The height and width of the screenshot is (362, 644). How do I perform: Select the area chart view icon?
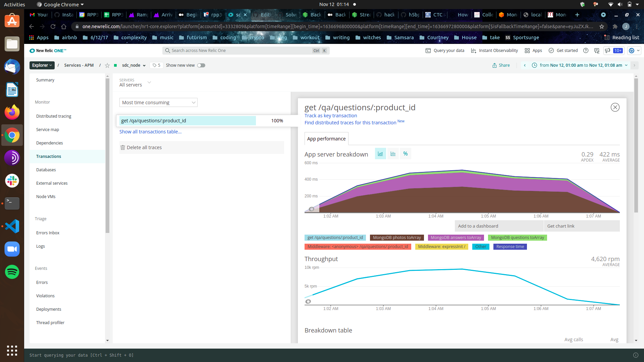(x=380, y=154)
